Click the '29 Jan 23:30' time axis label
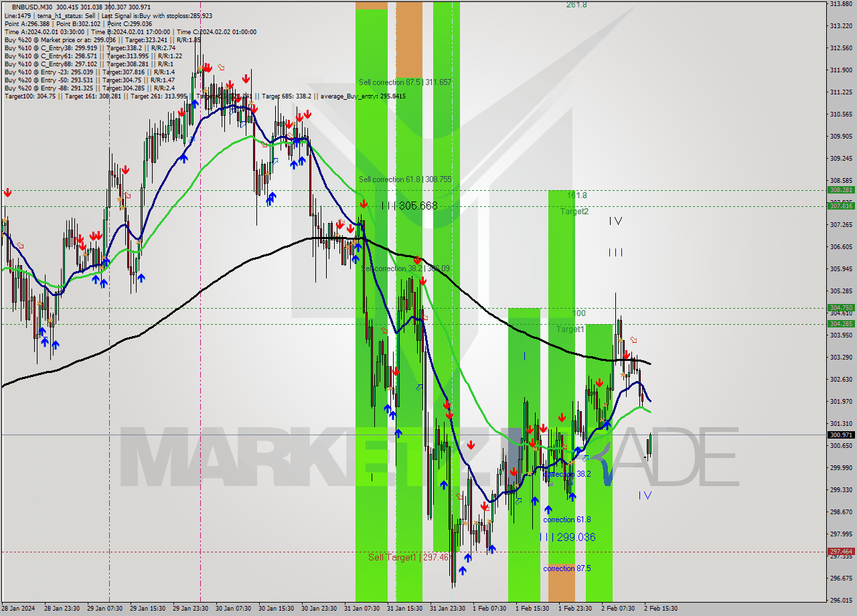 coord(189,609)
